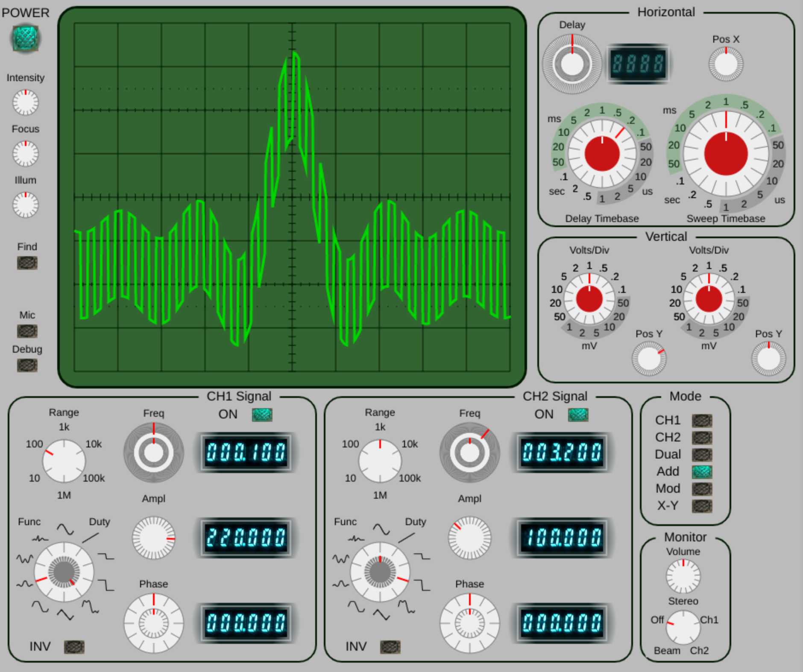Screen dimensions: 803x672
Task: Toggle the Debug button
Action: (x=27, y=365)
